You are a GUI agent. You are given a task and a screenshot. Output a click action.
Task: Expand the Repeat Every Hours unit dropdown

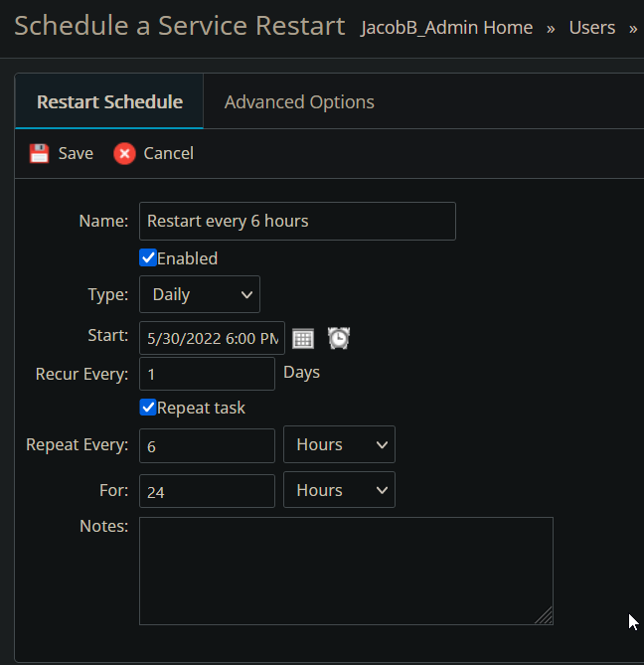[x=339, y=444]
